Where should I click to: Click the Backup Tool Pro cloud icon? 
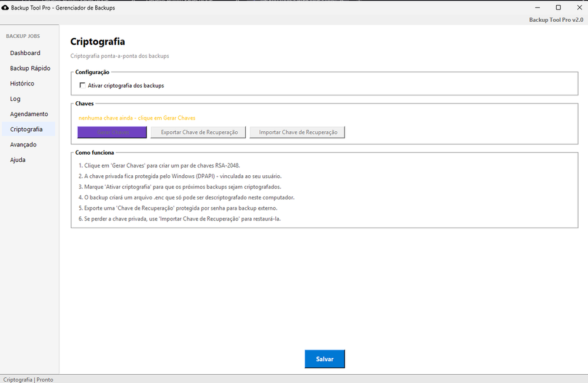5,8
